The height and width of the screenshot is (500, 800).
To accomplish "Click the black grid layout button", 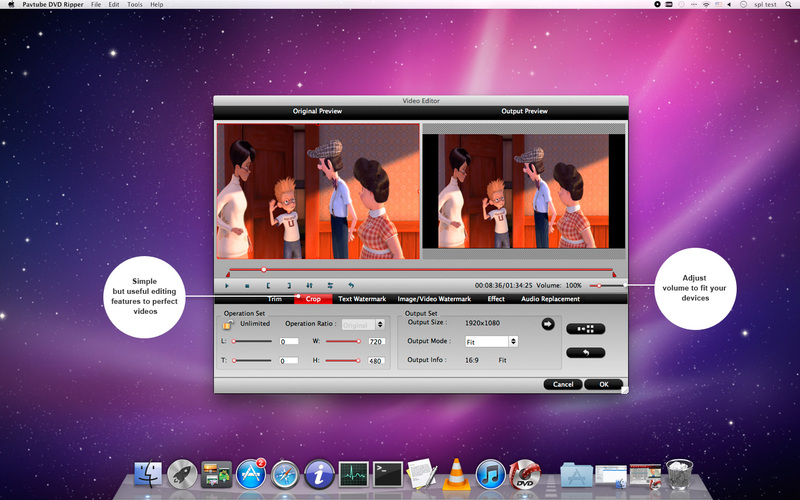I will [586, 329].
